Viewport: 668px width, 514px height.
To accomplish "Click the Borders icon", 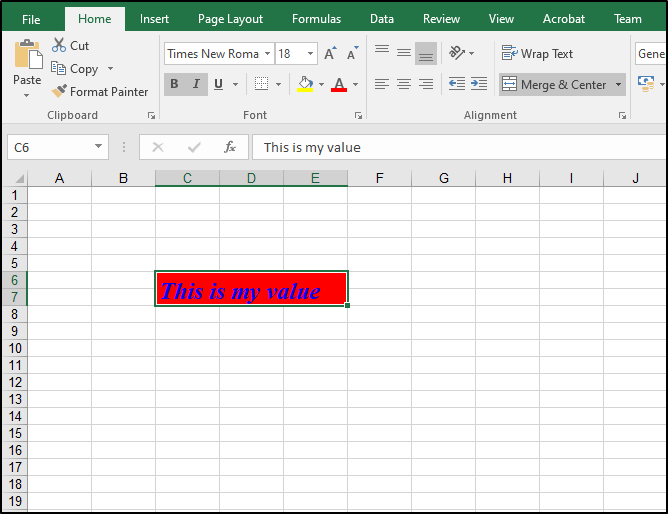I will (261, 84).
